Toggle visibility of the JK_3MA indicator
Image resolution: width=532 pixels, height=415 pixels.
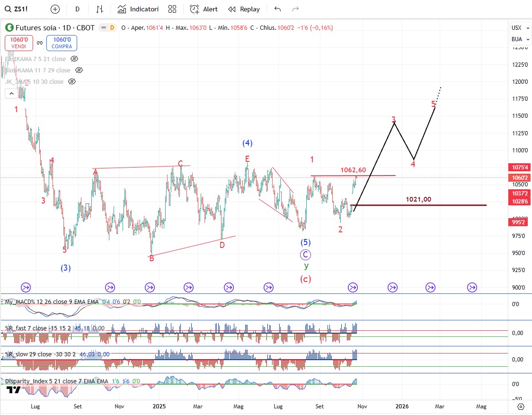tap(72, 81)
